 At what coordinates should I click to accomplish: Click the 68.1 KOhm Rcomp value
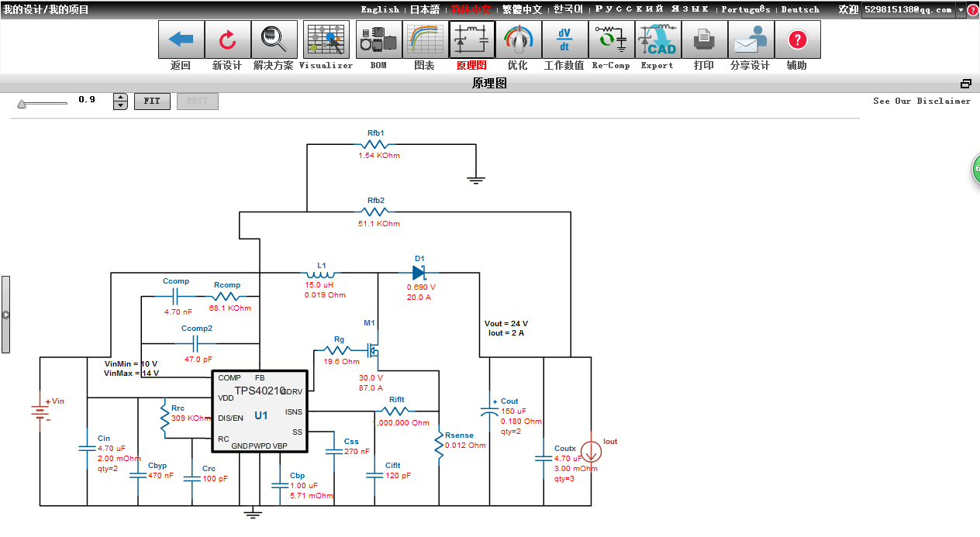(230, 308)
